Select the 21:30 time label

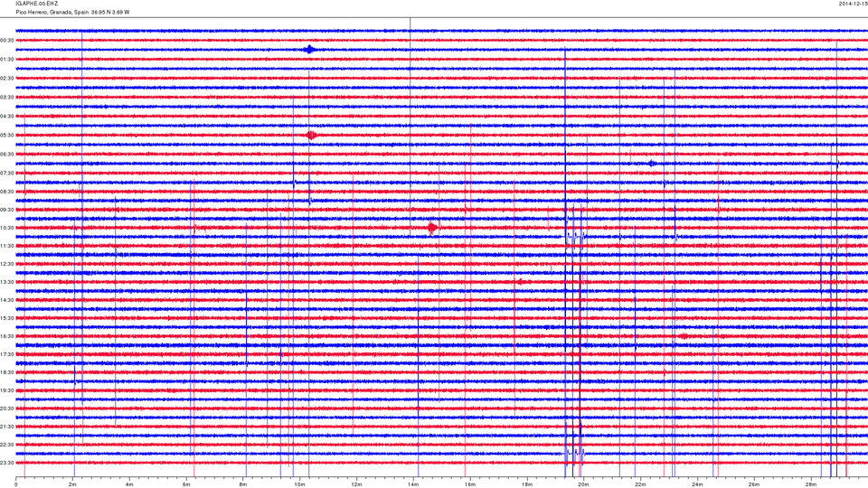pyautogui.click(x=7, y=427)
